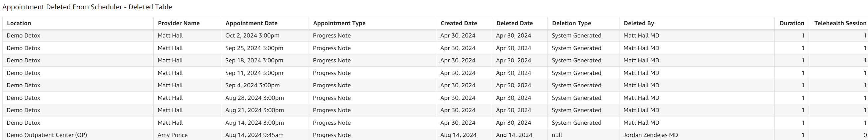
Task: Click the Provider Name column header
Action: tap(179, 23)
